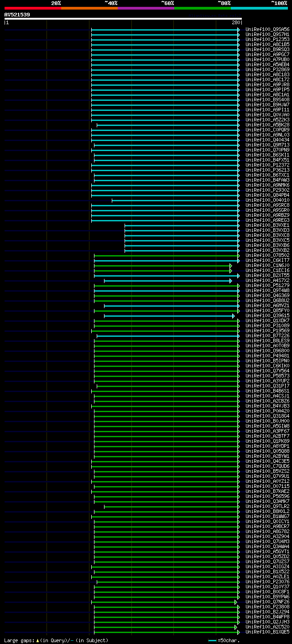Select label UniRef100_A5AEB4
This screenshot has height=644, width=292.
[267, 64]
